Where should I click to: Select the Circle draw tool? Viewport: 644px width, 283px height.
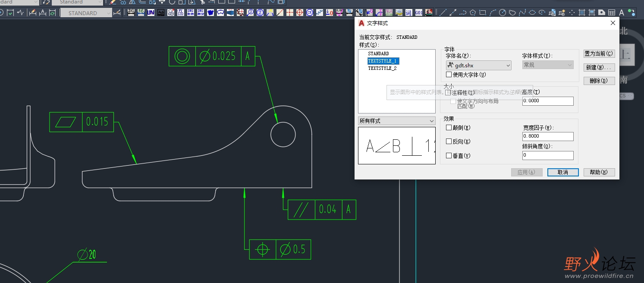click(x=503, y=13)
